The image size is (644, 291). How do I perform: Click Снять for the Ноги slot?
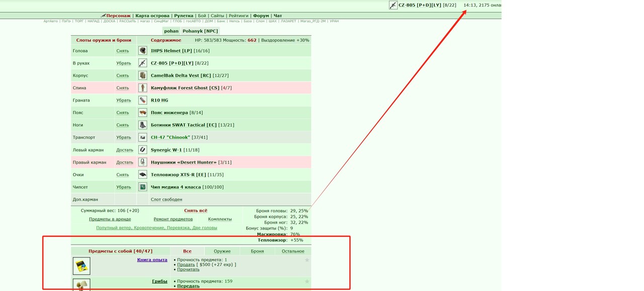(123, 125)
